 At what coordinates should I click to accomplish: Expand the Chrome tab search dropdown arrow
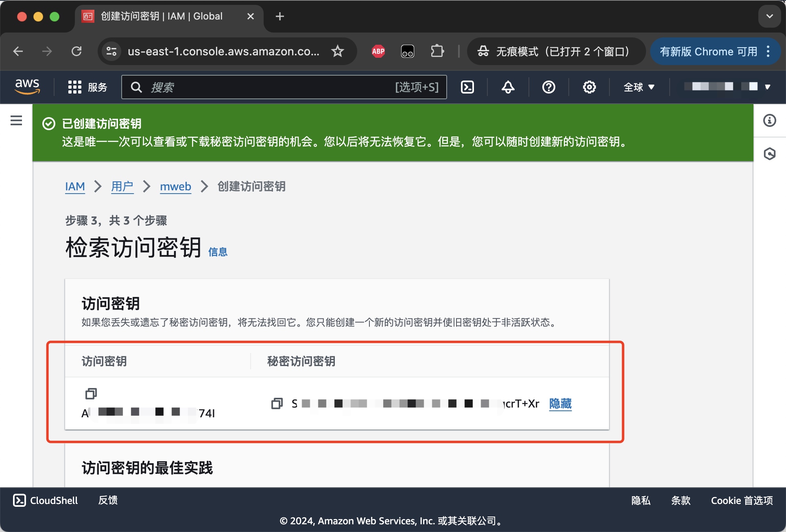(x=769, y=16)
